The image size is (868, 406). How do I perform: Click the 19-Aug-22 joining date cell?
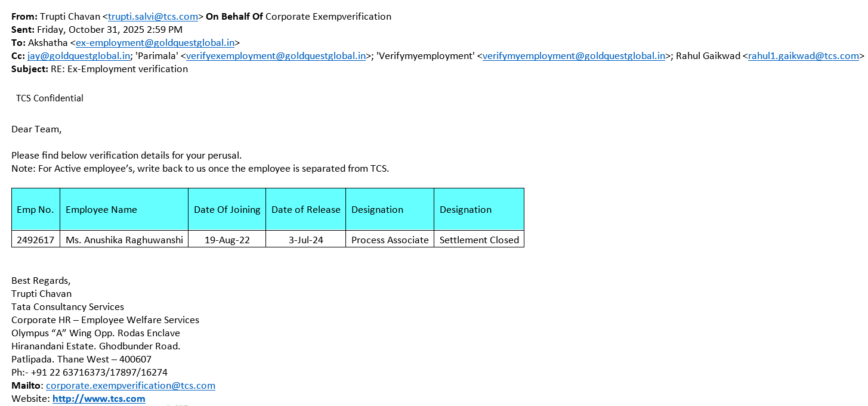pyautogui.click(x=227, y=240)
